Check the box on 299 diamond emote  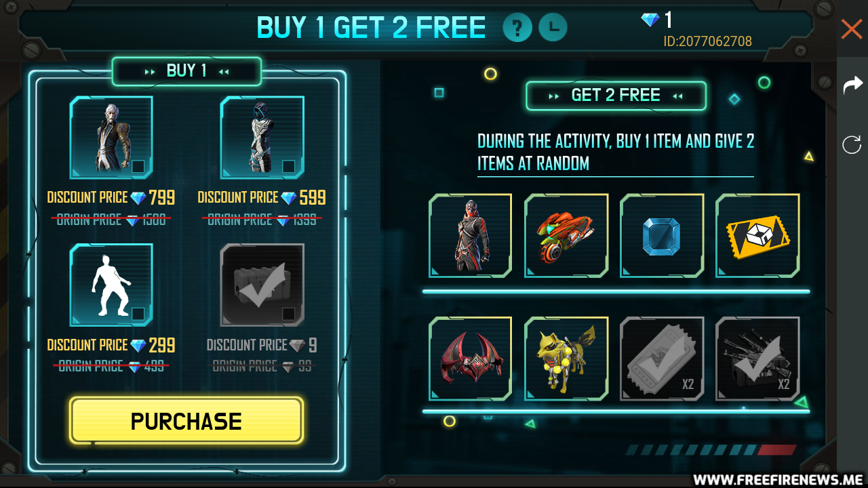coord(138,314)
